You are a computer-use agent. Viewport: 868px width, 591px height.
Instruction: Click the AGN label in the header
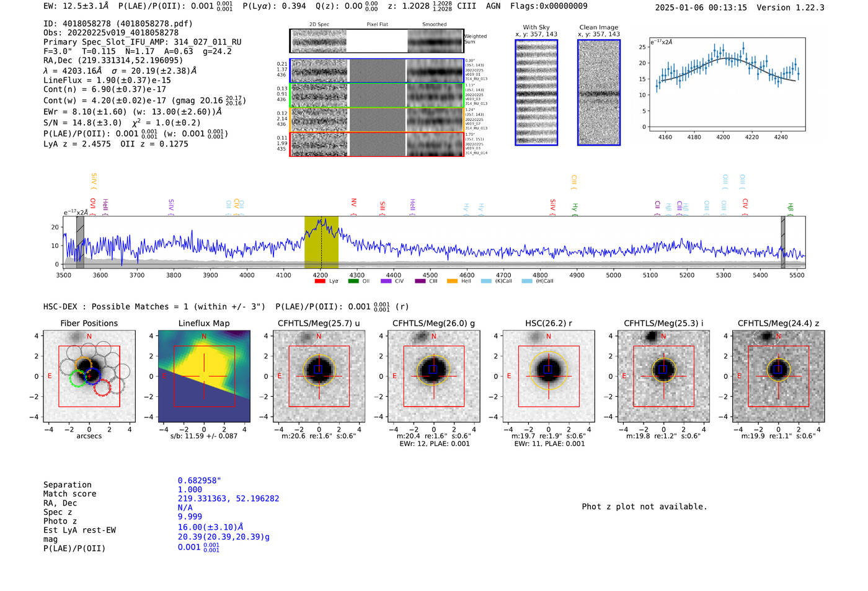pyautogui.click(x=493, y=6)
